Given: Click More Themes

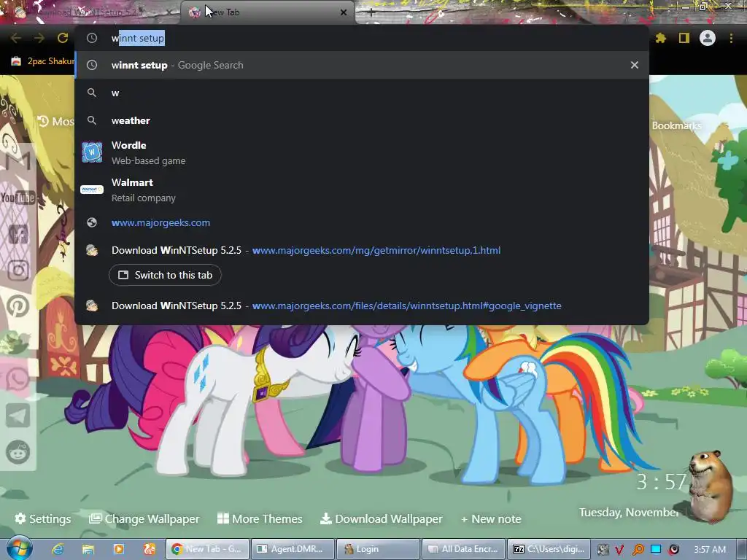Looking at the screenshot, I should 260,518.
